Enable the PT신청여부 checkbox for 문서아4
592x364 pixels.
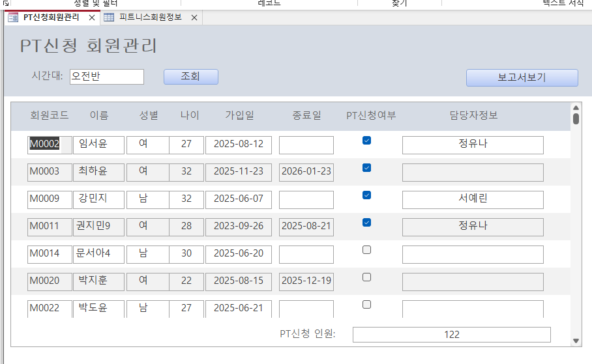pyautogui.click(x=366, y=249)
